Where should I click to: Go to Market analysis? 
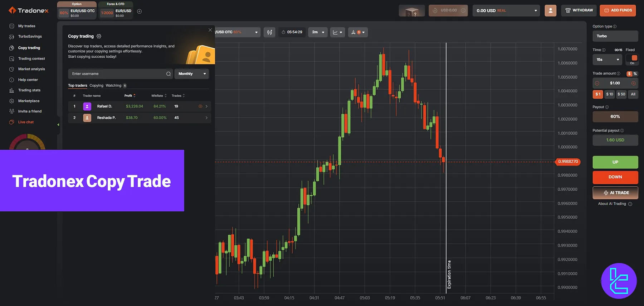click(x=31, y=69)
